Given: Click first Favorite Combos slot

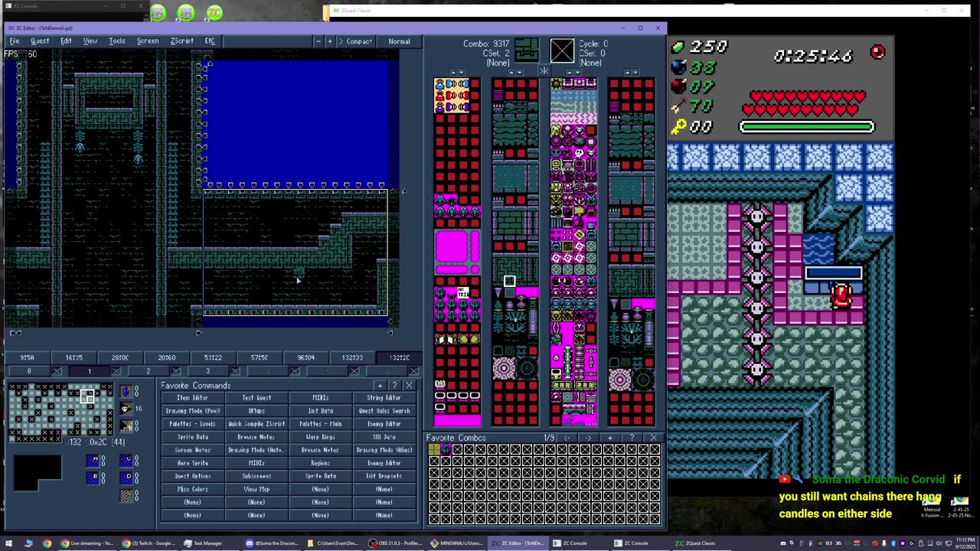Looking at the screenshot, I should 434,449.
